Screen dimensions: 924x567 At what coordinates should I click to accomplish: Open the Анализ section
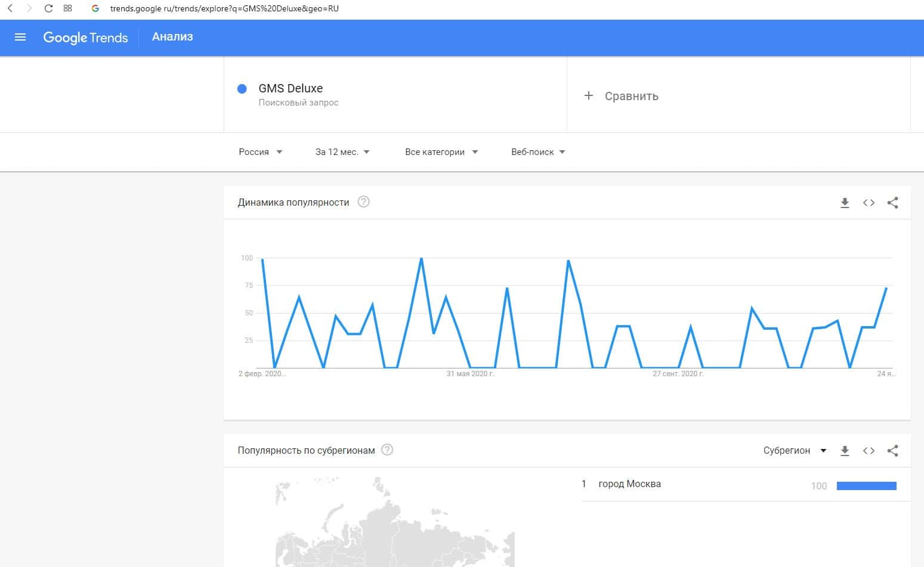tap(172, 37)
